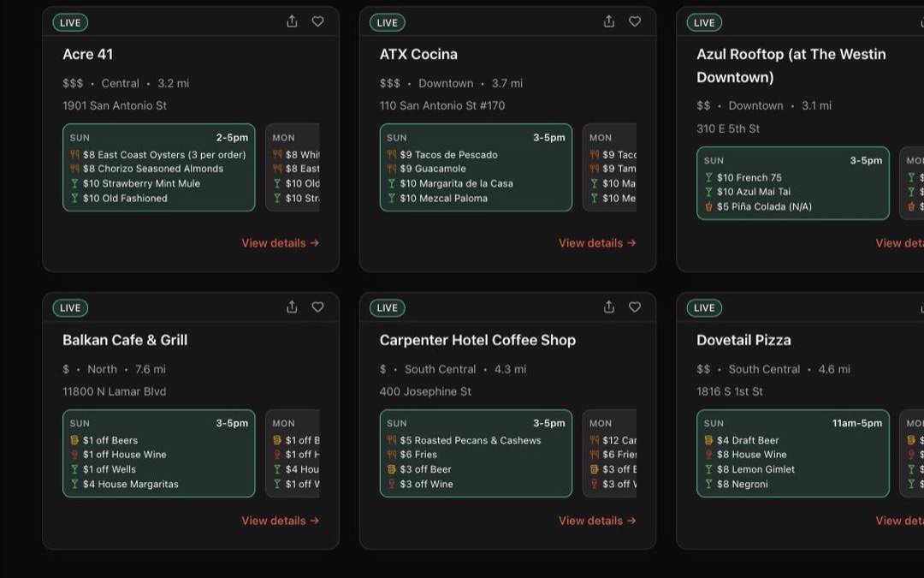
Task: Click the beer icon beside $3 off Beer
Action: (x=391, y=469)
